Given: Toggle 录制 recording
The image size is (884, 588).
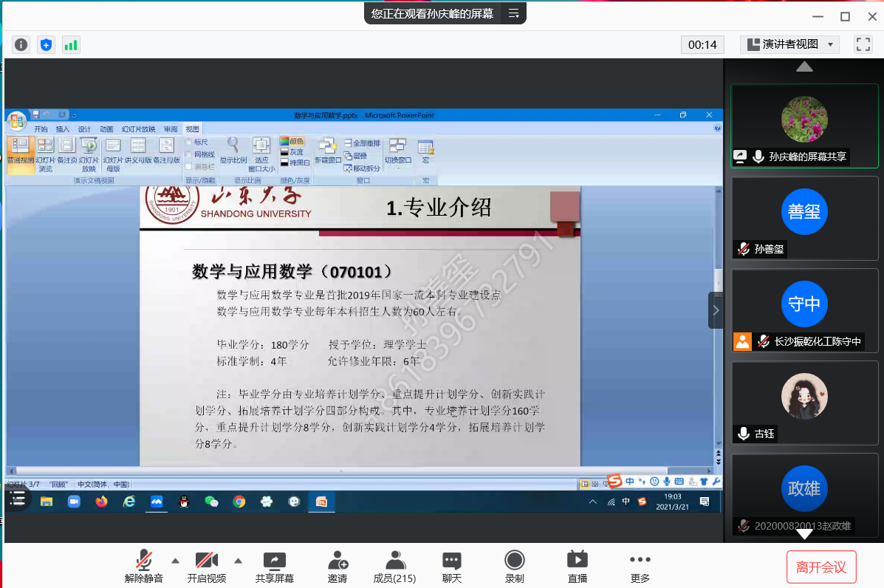Looking at the screenshot, I should click(x=514, y=567).
